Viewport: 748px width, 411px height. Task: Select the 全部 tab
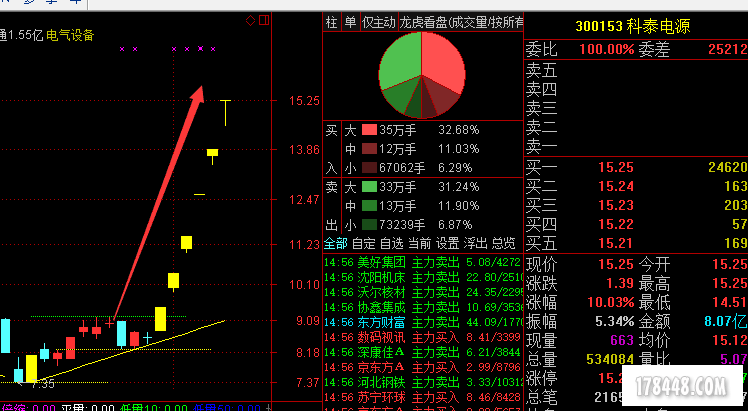336,243
